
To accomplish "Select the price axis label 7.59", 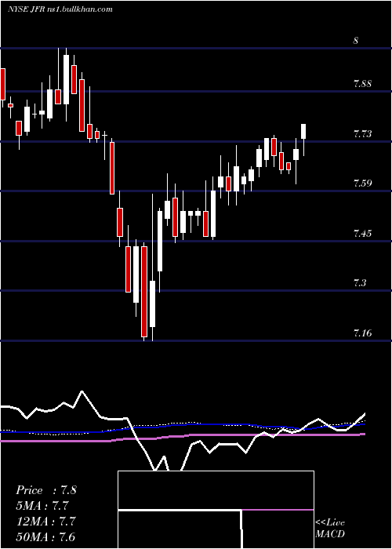I will click(x=362, y=183).
